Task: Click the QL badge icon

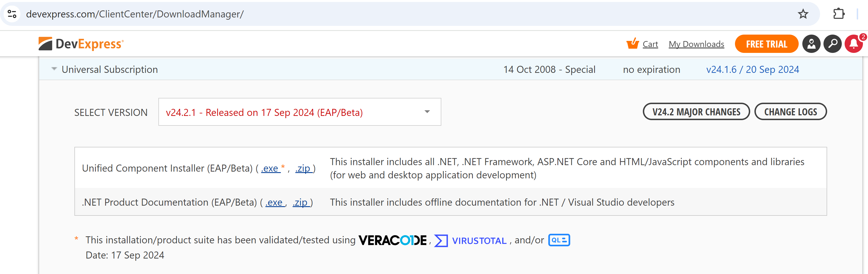Action: pos(559,240)
